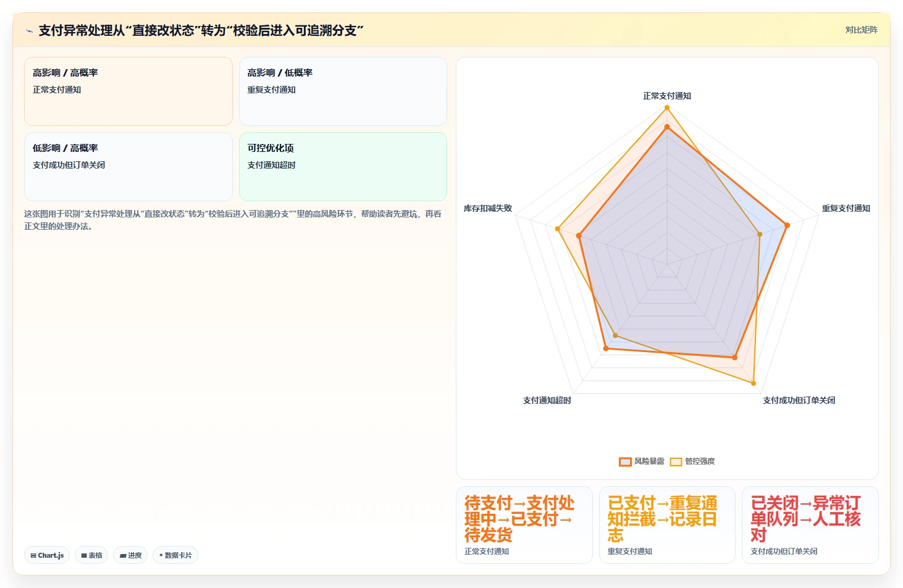903x588 pixels.
Task: Open the 高影响 / 高概率 quadrant card
Action: (128, 91)
